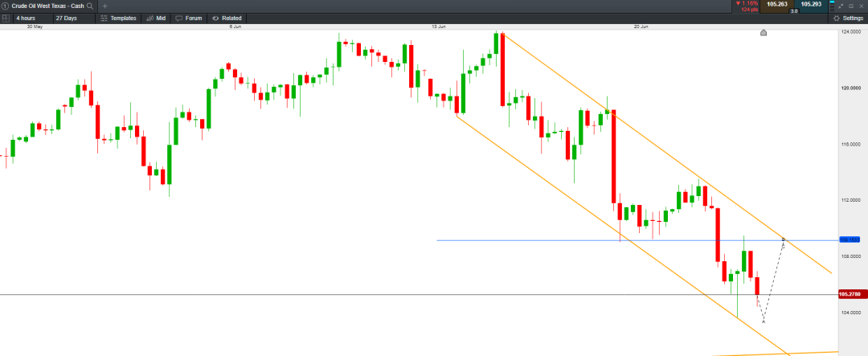Add a new chart tab with plus
Image resolution: width=868 pixels, height=356 pixels.
tap(104, 6)
